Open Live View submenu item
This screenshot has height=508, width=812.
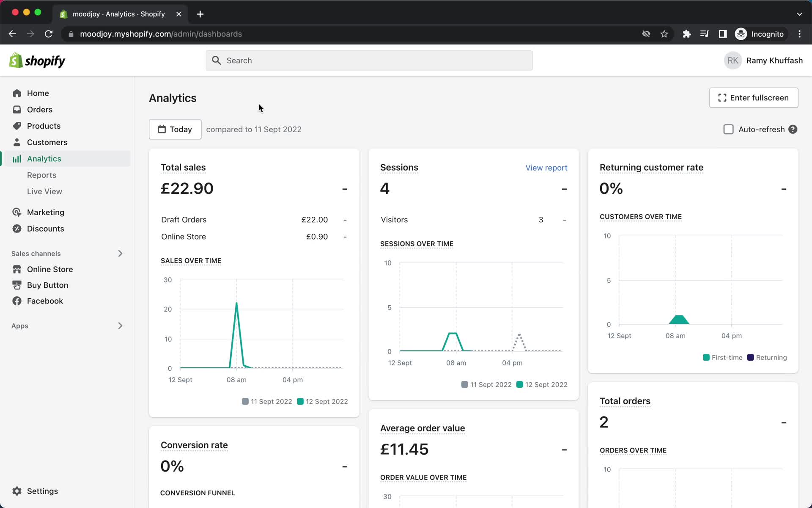point(44,191)
